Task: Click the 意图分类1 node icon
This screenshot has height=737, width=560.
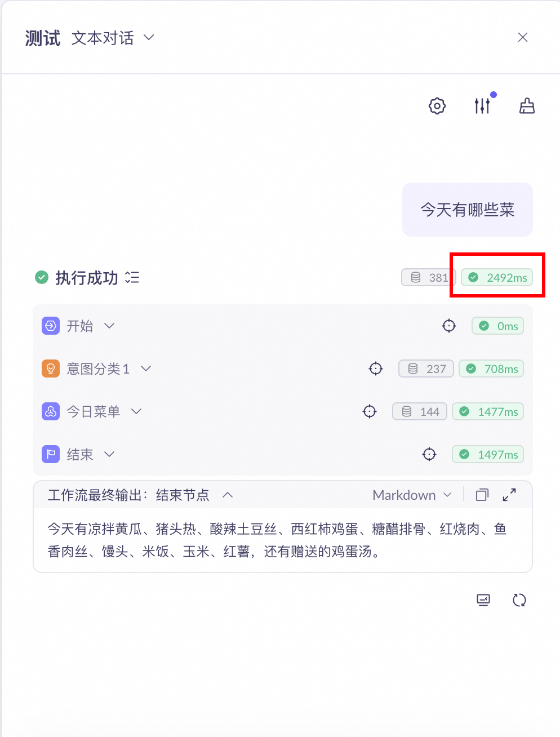Action: click(51, 368)
